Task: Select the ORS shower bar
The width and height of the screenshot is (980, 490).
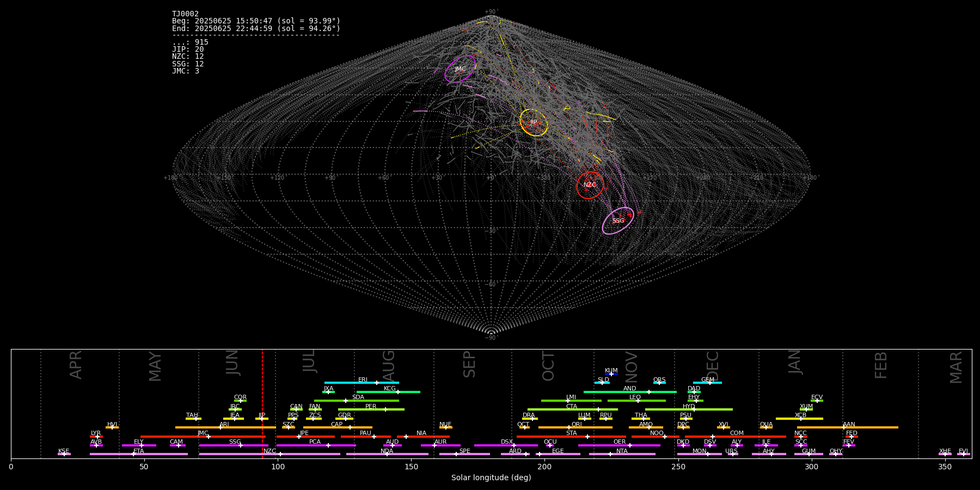Action: pos(659,383)
